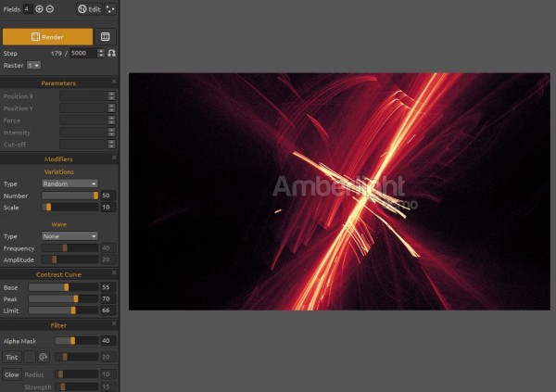Adjust the Contrast Peak slider

(x=63, y=299)
